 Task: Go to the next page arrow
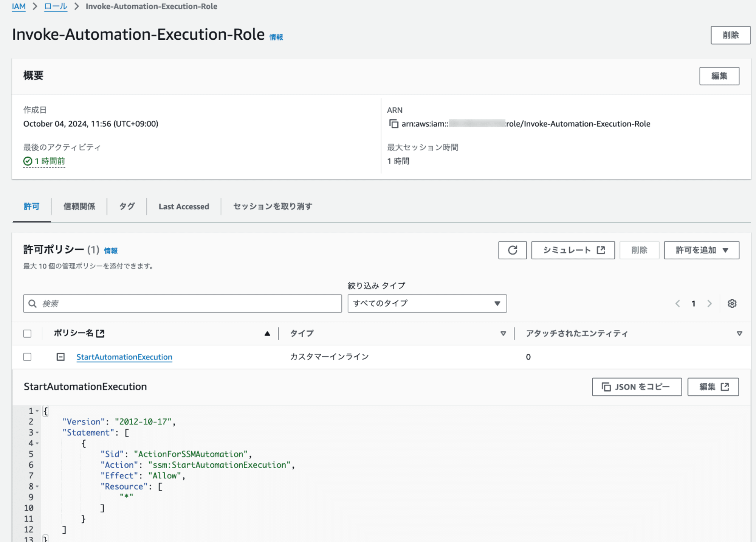pyautogui.click(x=709, y=303)
